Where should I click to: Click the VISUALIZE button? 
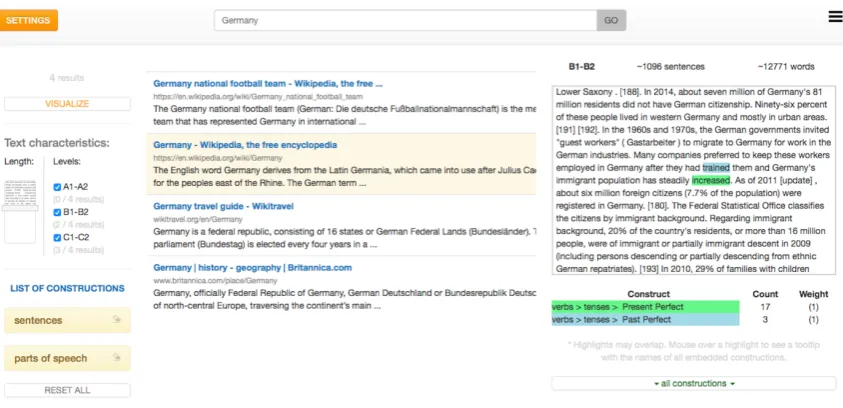tap(67, 104)
